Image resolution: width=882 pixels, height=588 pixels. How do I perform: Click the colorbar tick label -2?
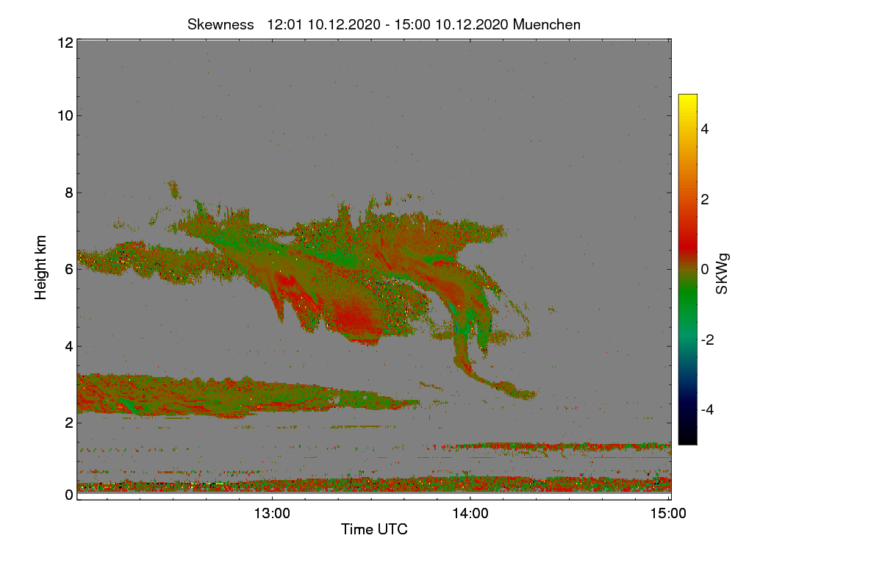pyautogui.click(x=708, y=340)
